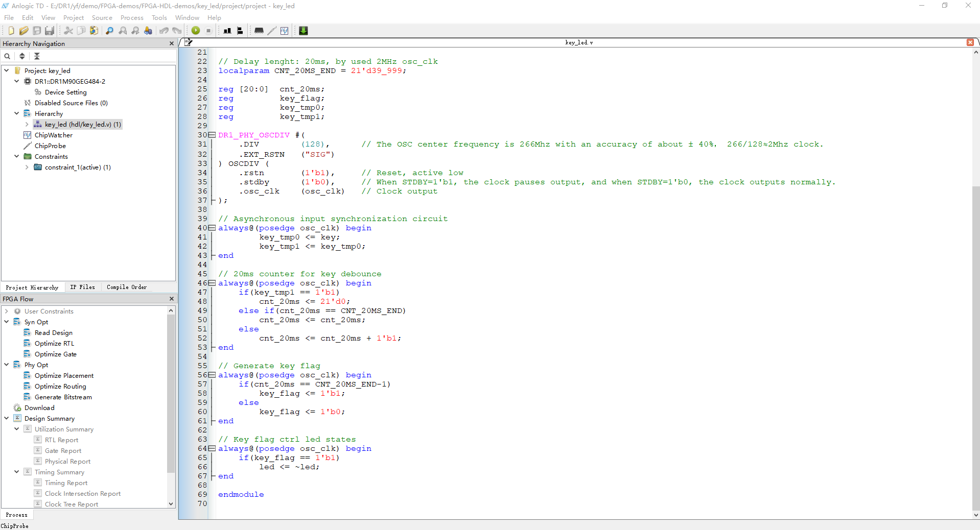Collapse the Utilization Summary node
Viewport: 980px width, 530px height.
17,429
